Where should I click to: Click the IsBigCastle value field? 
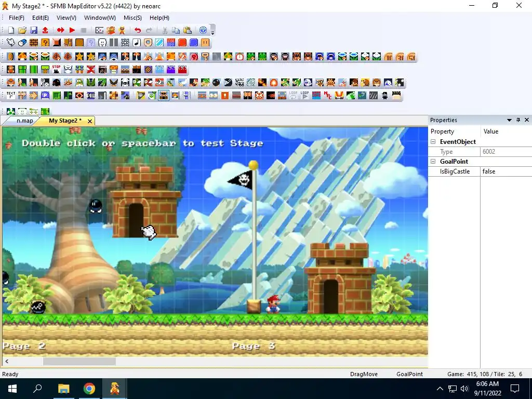pyautogui.click(x=506, y=171)
